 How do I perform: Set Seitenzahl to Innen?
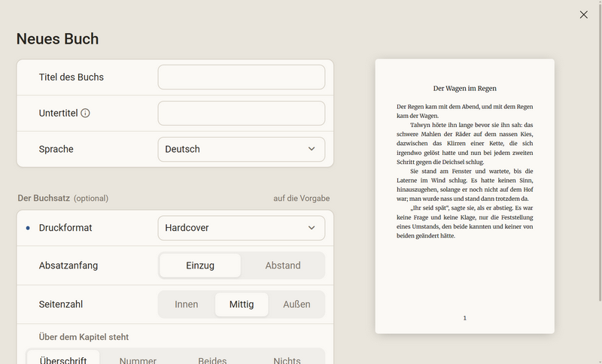pos(187,304)
